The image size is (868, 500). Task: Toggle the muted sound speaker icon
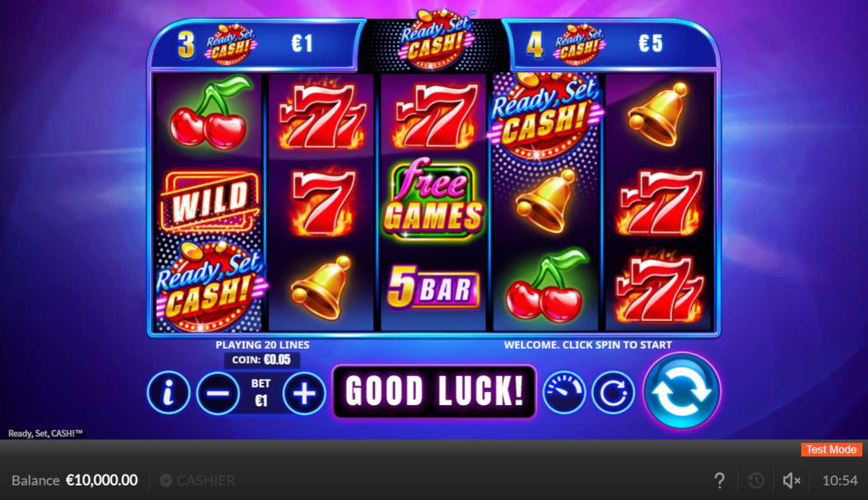pyautogui.click(x=791, y=480)
